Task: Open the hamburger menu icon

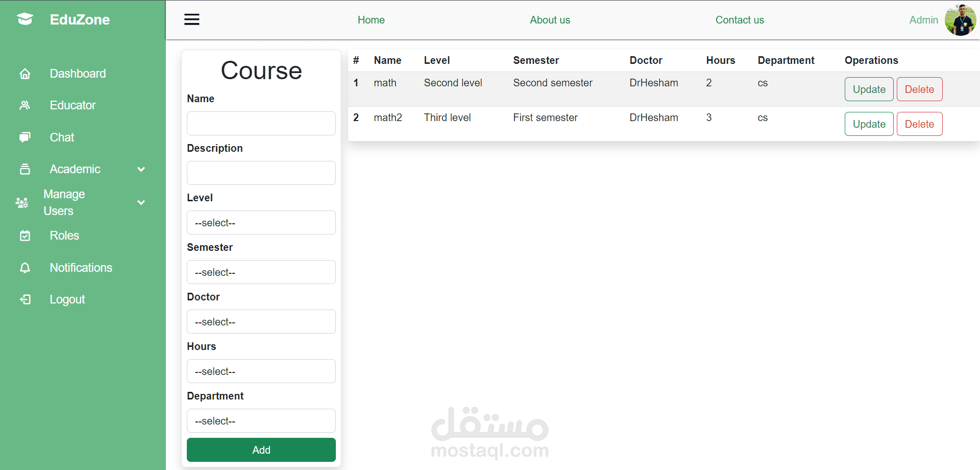Action: (192, 19)
